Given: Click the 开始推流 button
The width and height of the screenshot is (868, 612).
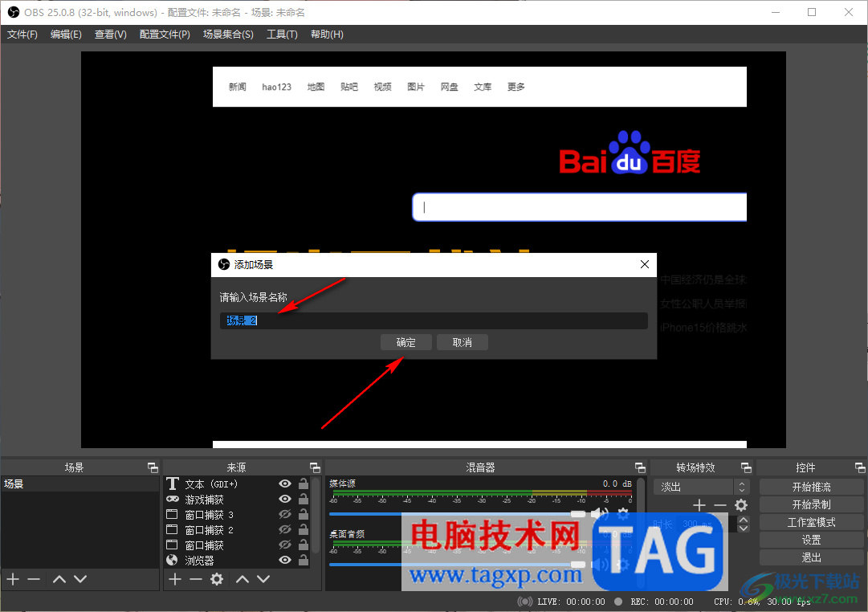Looking at the screenshot, I should [811, 487].
